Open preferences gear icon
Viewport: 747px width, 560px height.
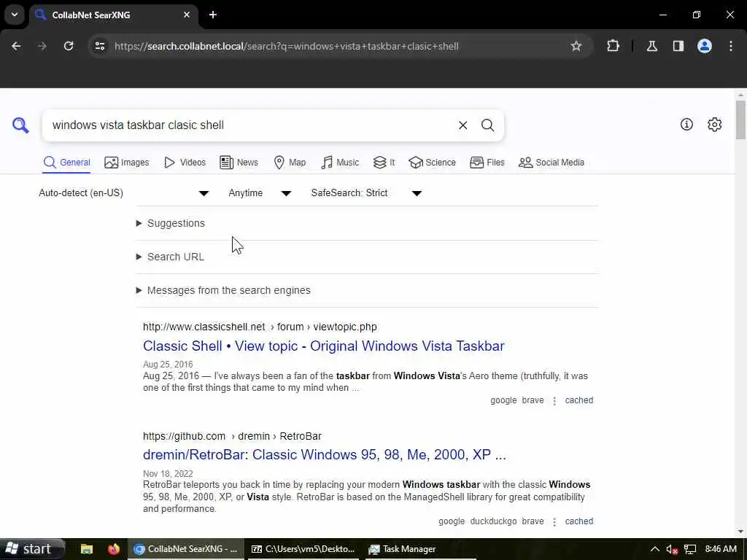(x=714, y=124)
